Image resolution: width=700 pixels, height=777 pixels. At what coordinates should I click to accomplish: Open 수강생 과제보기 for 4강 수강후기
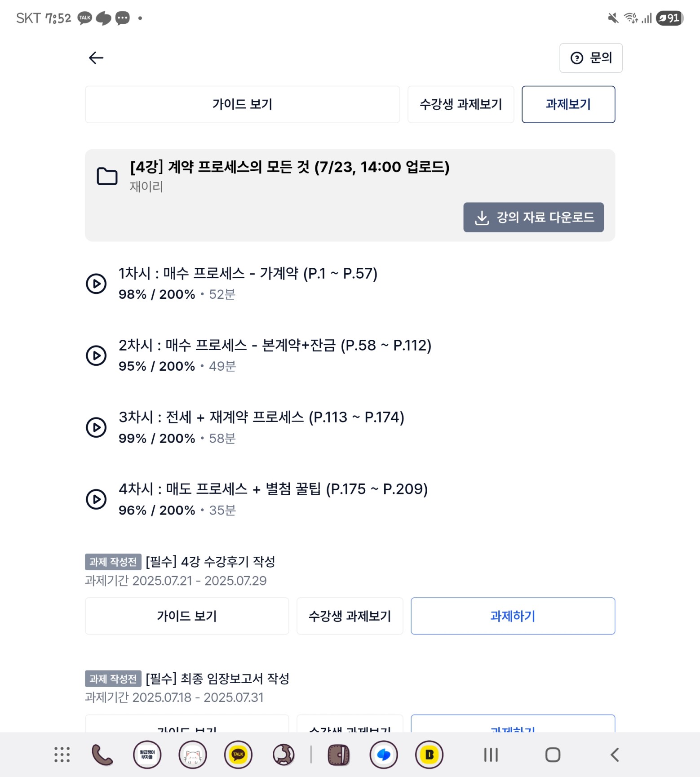[350, 616]
